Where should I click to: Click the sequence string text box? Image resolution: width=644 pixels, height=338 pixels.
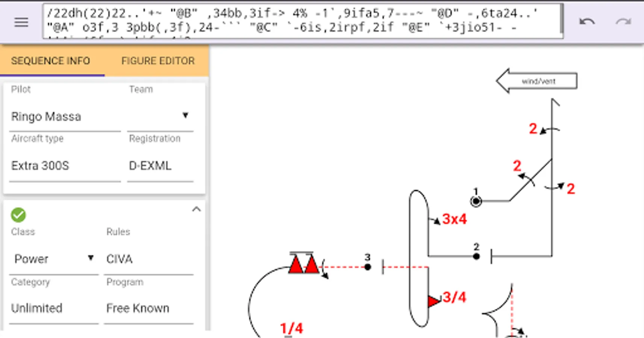pyautogui.click(x=303, y=21)
